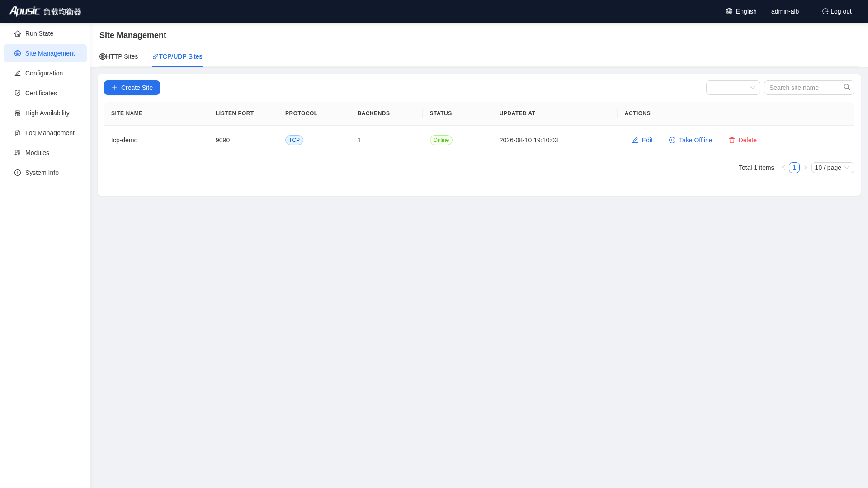Click the 9090 listen port value
Viewport: 868px width, 488px height.
[222, 140]
